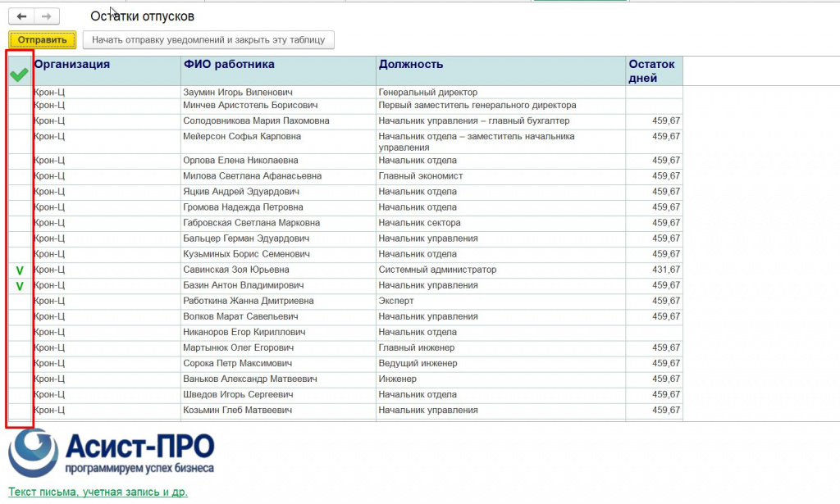Uncheck the mark for Базин Антон Владимирович
Image resolution: width=840 pixels, height=504 pixels.
20,286
